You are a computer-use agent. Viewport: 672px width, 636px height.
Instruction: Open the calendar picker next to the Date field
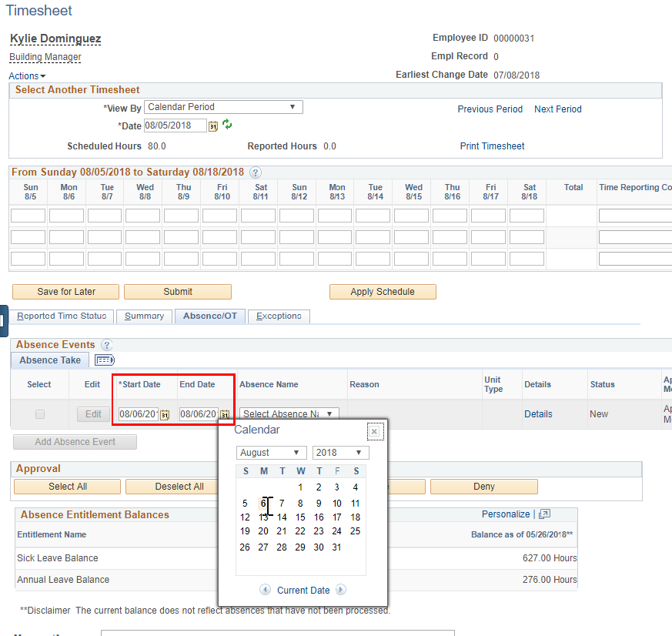[x=213, y=125]
